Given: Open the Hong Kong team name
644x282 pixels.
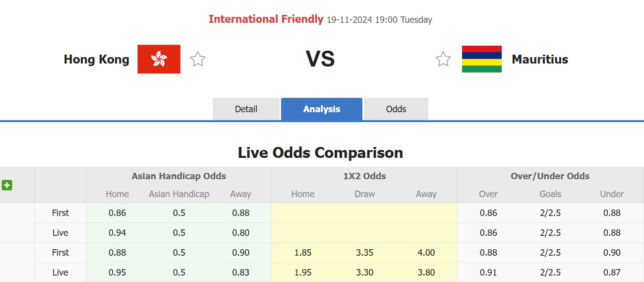Looking at the screenshot, I should (x=96, y=60).
